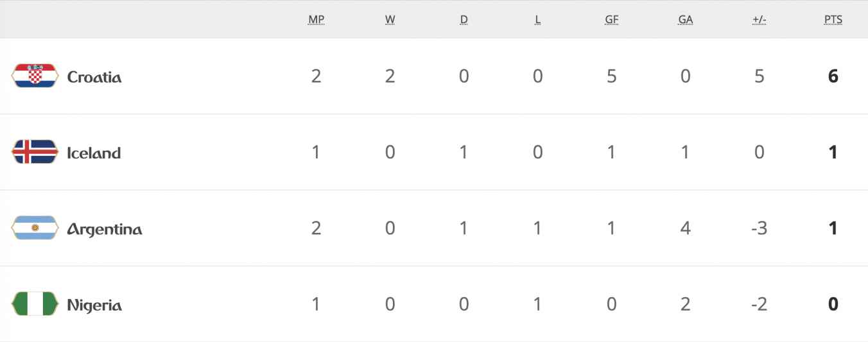Click the Nigeria flag icon
This screenshot has height=342, width=868.
pos(35,304)
